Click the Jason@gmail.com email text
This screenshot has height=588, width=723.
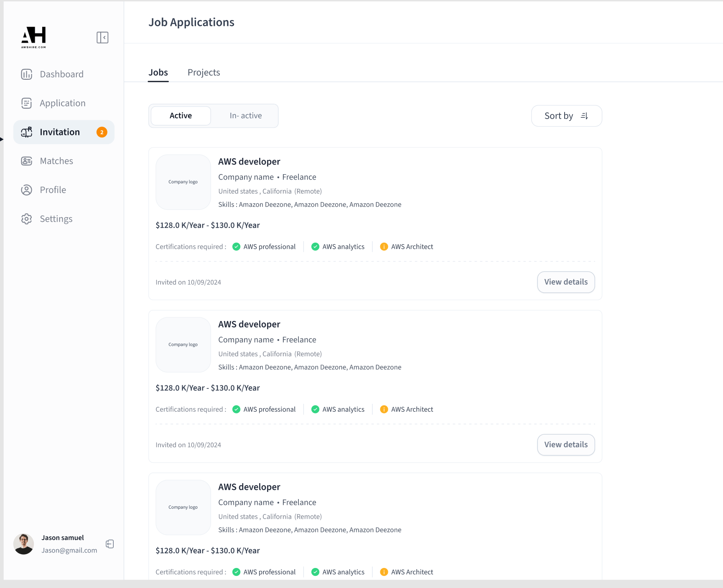point(69,550)
